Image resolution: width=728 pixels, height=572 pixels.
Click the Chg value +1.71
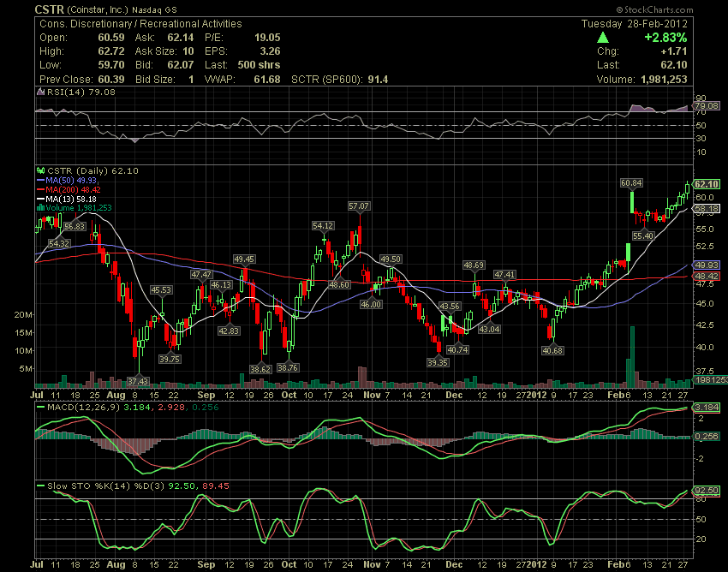pos(674,51)
